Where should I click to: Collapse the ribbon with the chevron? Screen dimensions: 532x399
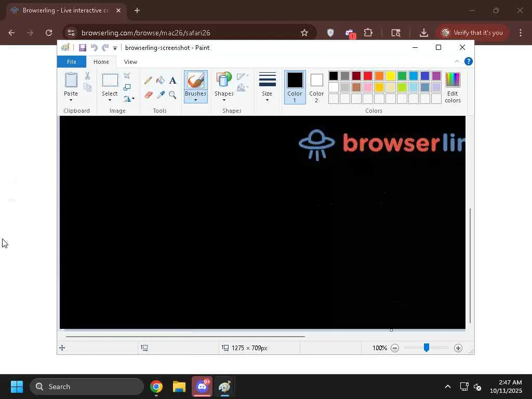point(457,61)
